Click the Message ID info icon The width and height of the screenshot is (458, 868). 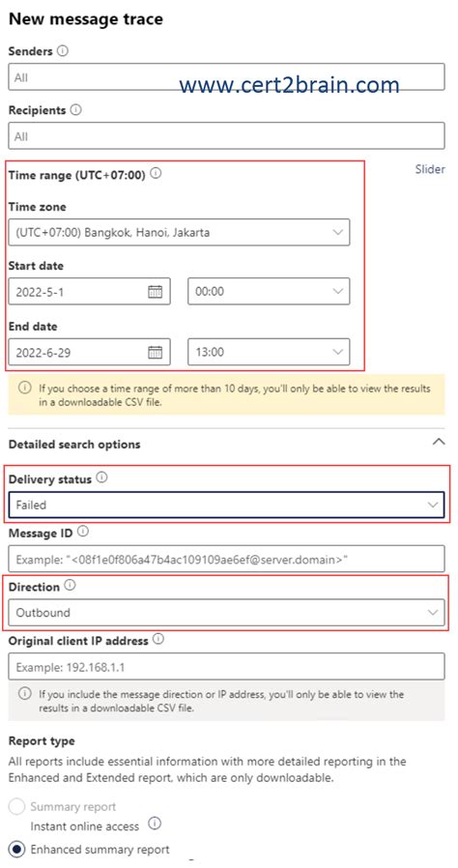pos(83,532)
